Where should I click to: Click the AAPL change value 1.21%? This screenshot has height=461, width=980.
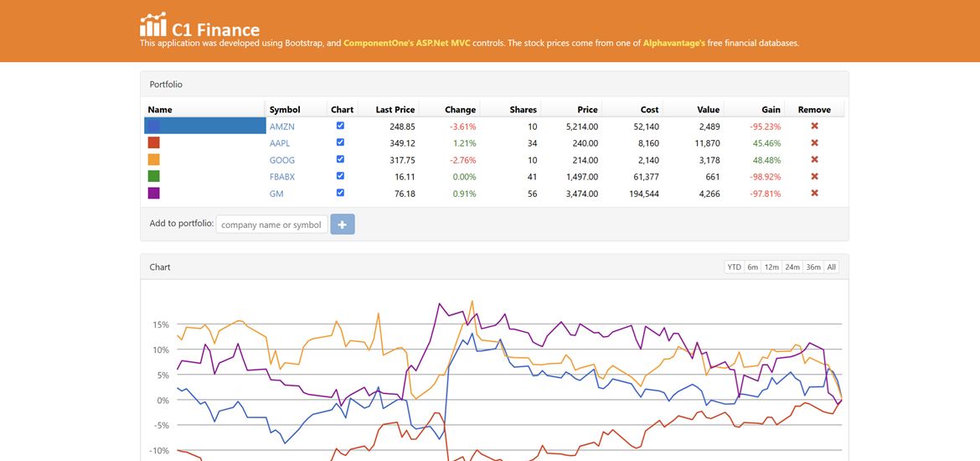tap(464, 143)
